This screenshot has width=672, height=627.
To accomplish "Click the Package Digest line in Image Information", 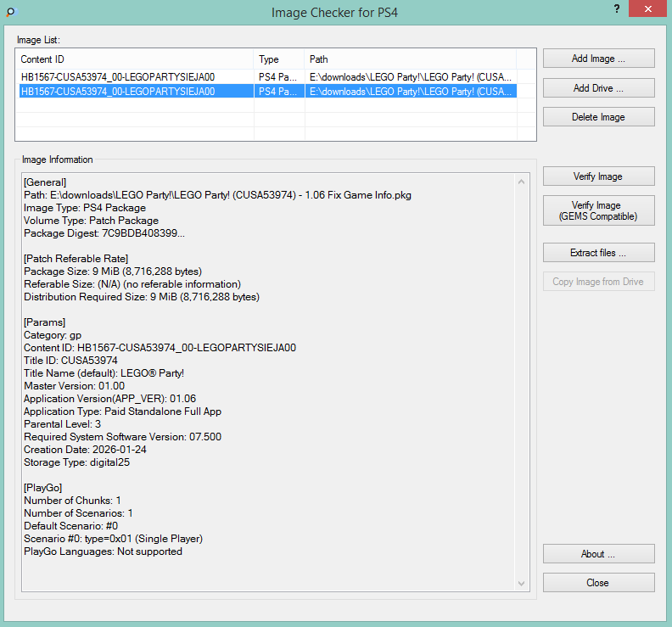I will 104,233.
